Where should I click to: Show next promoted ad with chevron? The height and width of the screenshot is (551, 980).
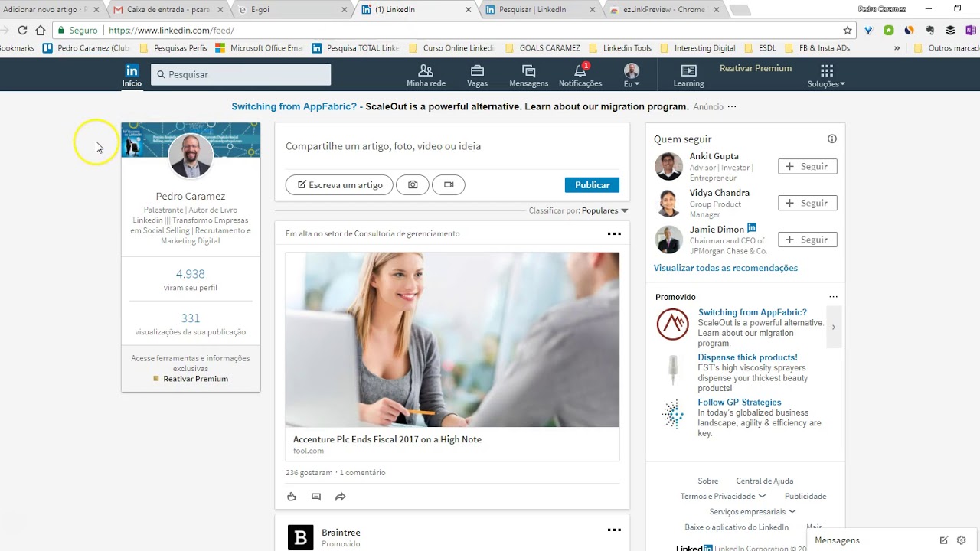pos(834,328)
